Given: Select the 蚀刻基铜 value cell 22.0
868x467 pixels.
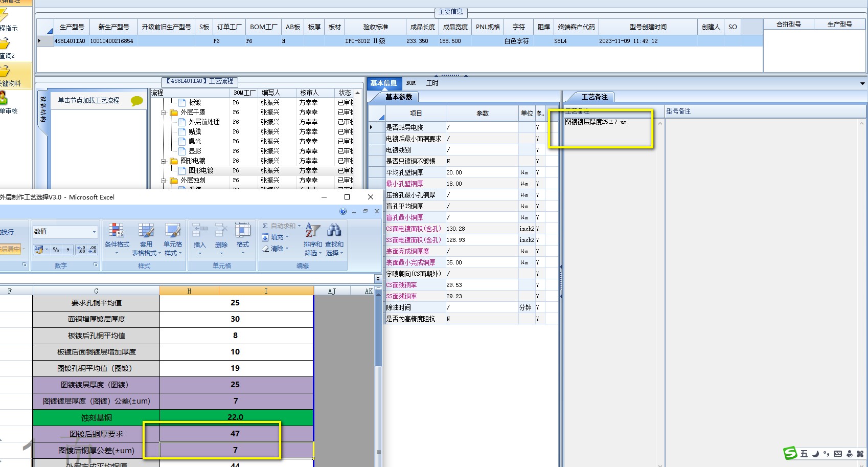Looking at the screenshot, I should [236, 417].
